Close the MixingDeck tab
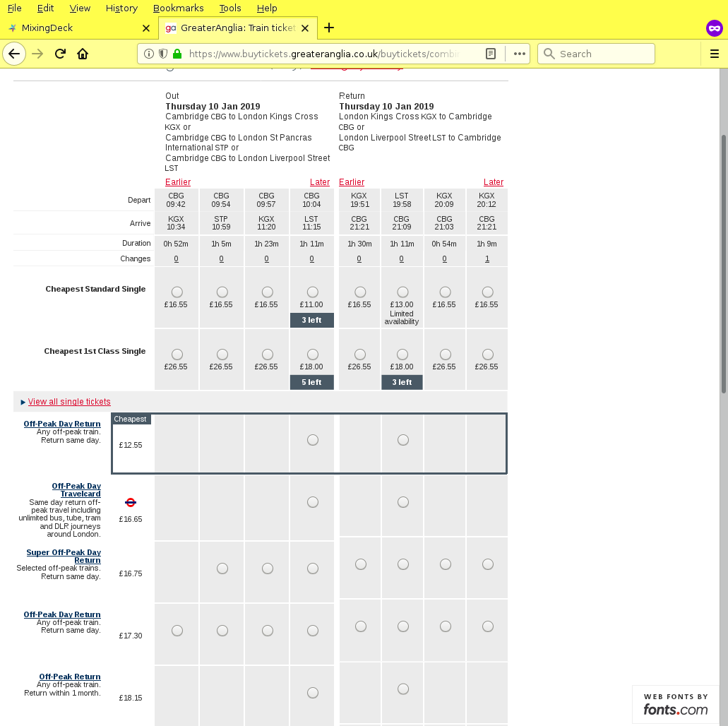Screen dimensions: 728x726 pos(146,28)
